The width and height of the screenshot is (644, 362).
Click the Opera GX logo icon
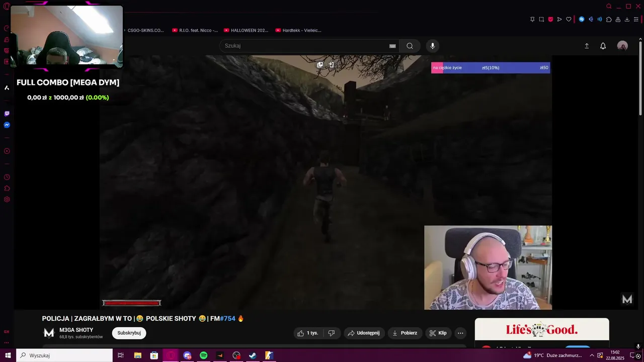point(7,6)
